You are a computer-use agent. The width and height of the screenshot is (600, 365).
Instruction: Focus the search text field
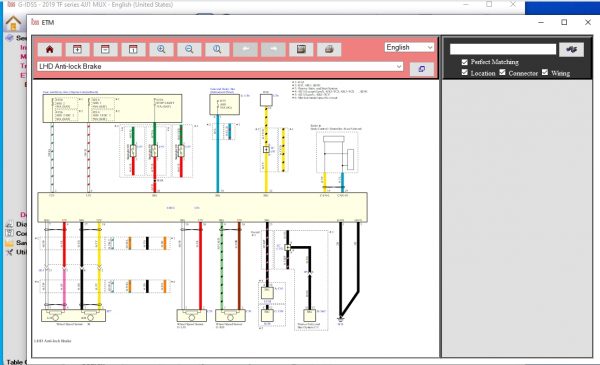coord(503,49)
